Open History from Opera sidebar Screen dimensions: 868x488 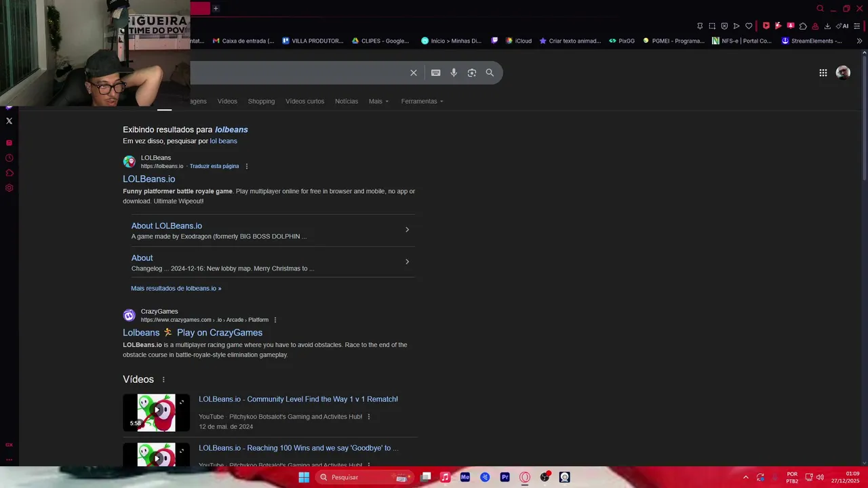[9, 158]
